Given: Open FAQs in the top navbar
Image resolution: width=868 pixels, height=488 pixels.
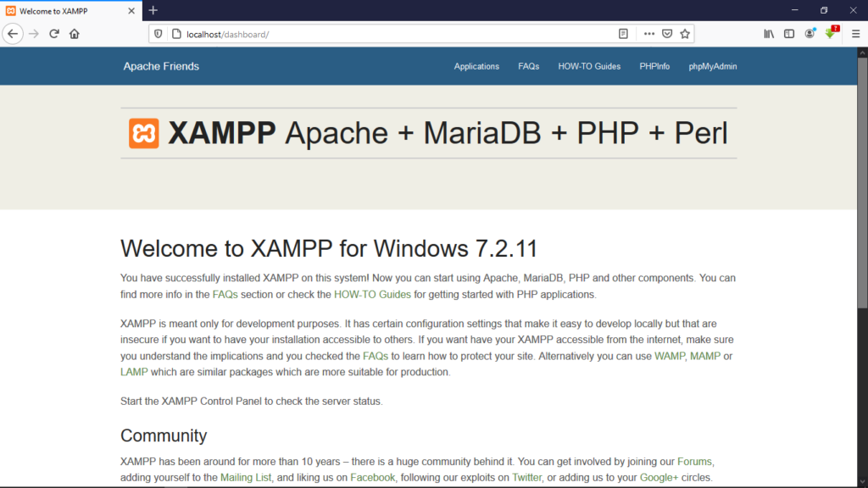Looking at the screenshot, I should pos(529,66).
